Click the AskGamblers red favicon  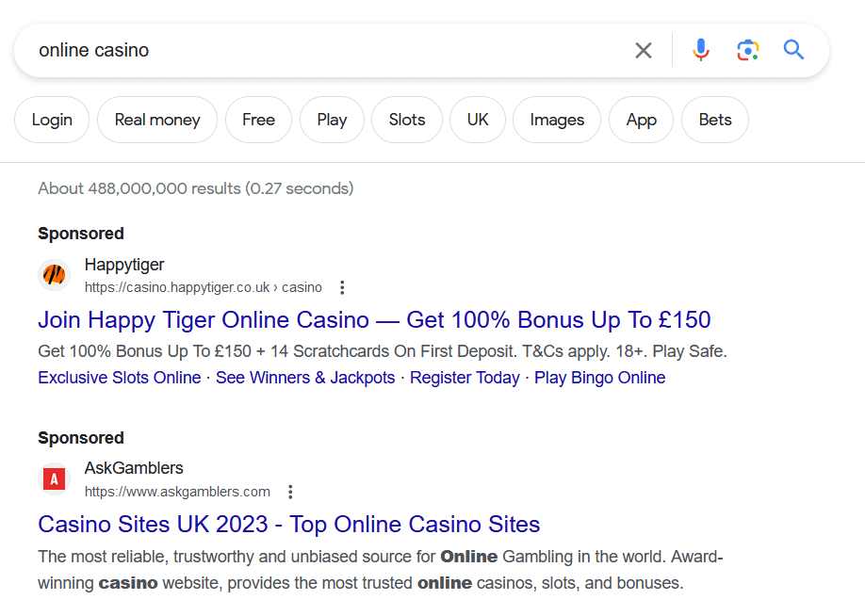coord(55,479)
